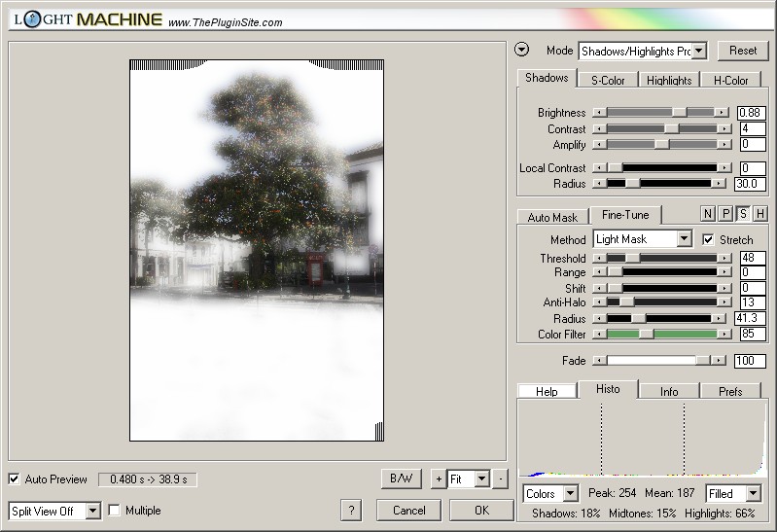
Task: Uncheck the Stretch checkbox
Action: coord(708,239)
